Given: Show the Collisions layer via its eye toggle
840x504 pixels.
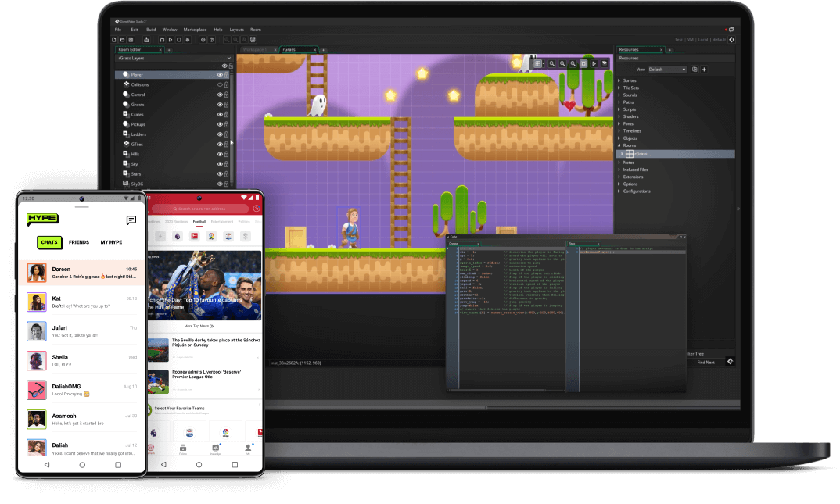Looking at the screenshot, I should coord(220,84).
